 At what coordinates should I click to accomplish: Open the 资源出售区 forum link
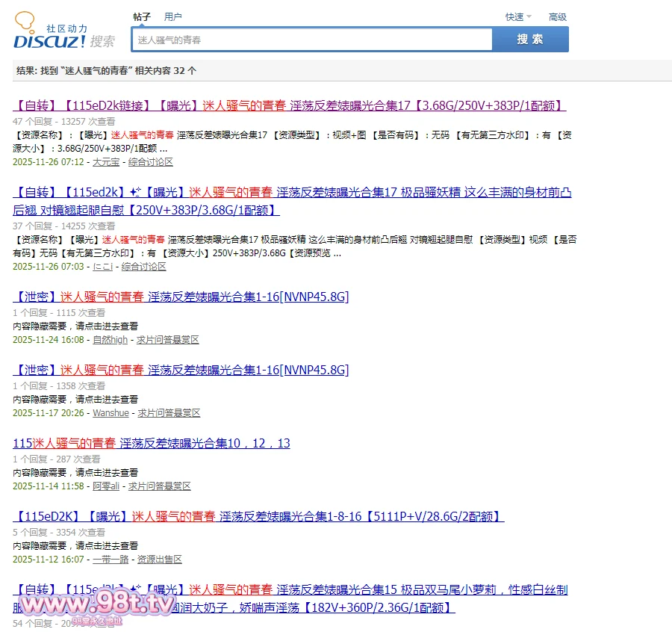pyautogui.click(x=159, y=560)
